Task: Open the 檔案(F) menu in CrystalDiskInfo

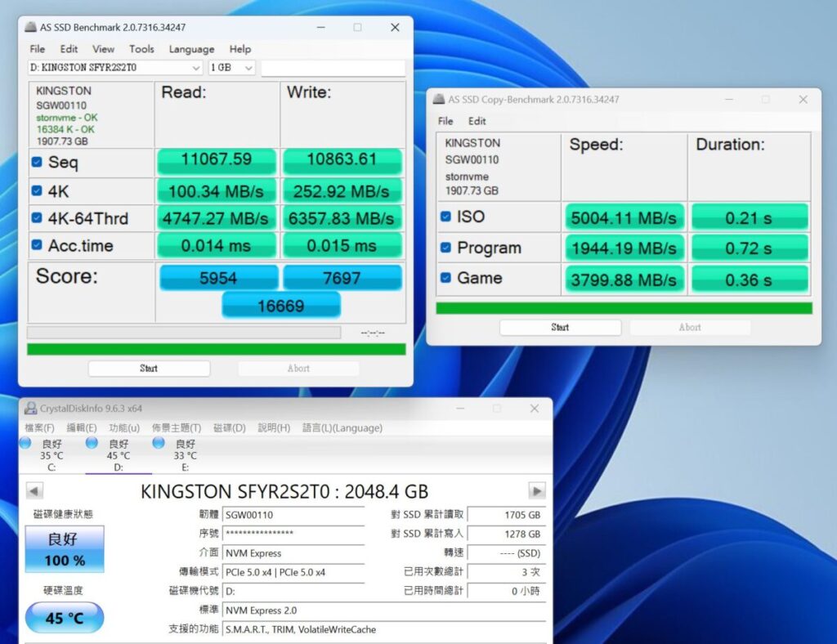Action: coord(39,428)
